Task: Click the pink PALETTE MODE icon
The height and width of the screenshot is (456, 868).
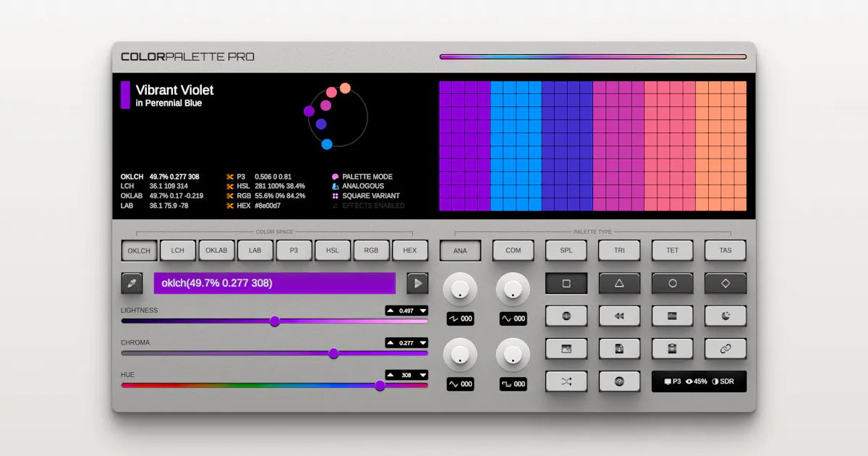Action: coord(335,177)
